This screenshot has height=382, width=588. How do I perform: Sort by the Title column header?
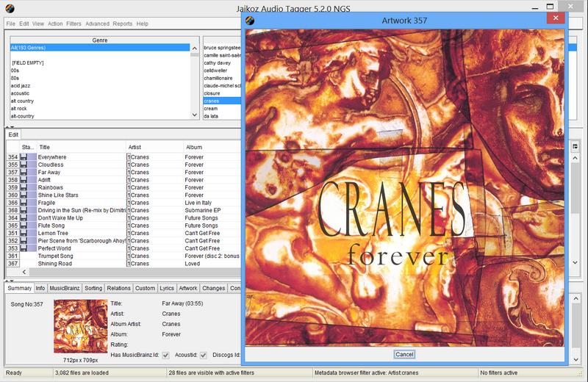point(82,147)
